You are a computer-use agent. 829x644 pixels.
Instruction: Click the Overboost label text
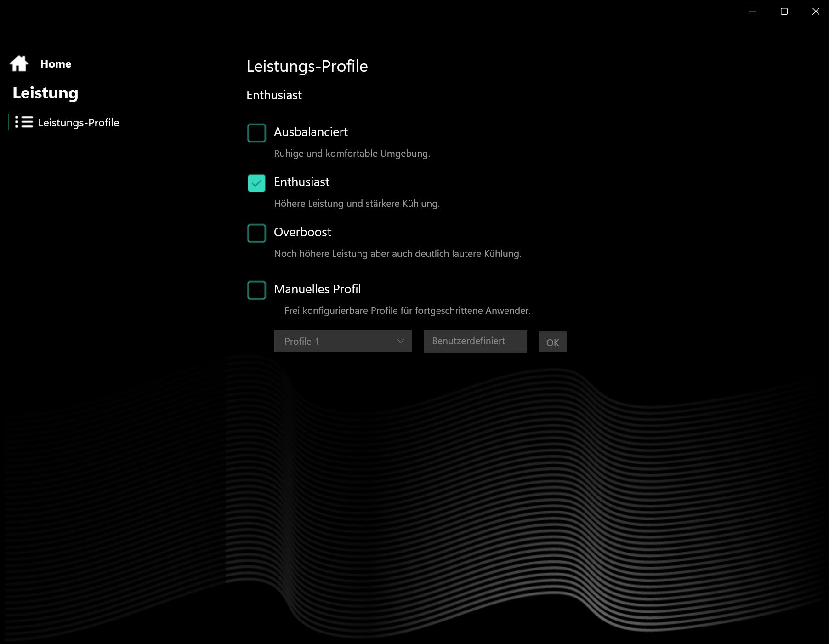coord(302,232)
